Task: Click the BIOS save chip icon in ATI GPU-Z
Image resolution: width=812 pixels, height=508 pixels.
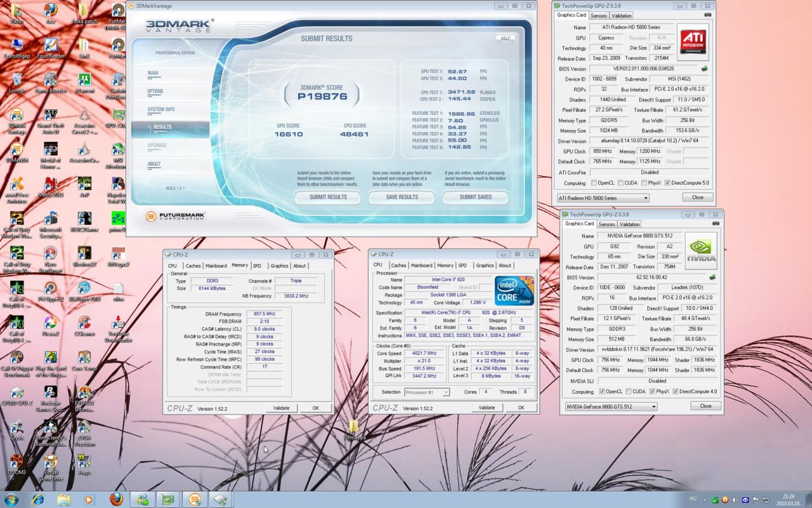Action: point(704,69)
